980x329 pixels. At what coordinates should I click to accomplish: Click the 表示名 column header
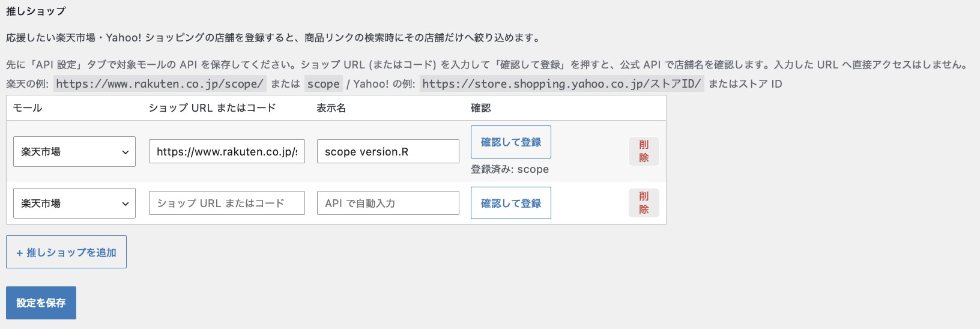[x=331, y=108]
